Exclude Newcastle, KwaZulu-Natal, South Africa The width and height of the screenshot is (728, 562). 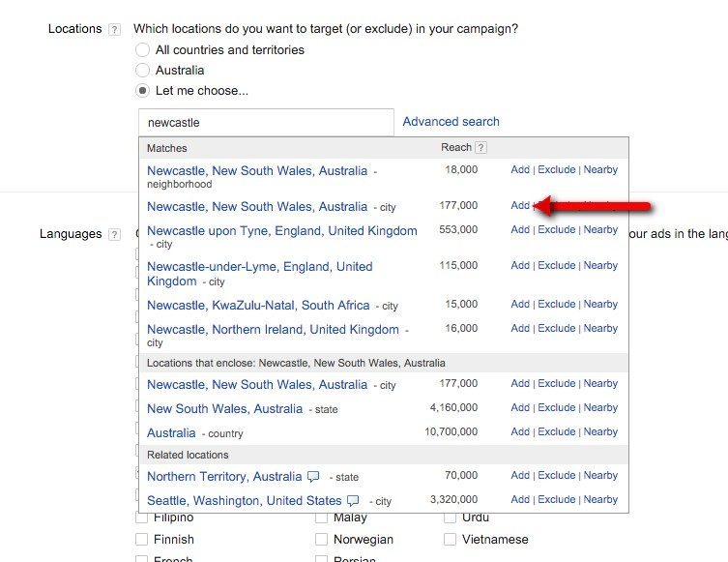(x=556, y=304)
